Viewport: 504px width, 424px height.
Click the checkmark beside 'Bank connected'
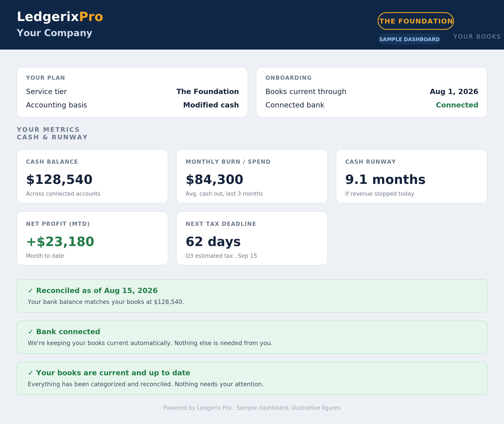tap(30, 332)
